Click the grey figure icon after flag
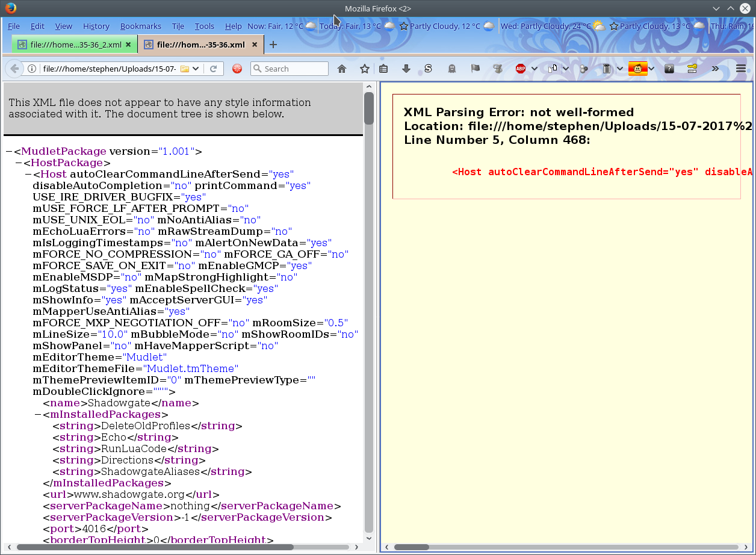 [497, 69]
